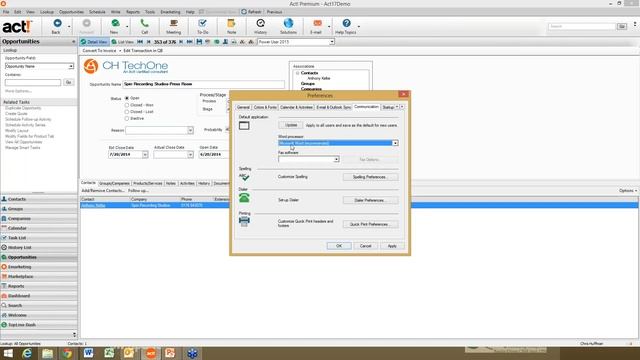Switch to Detail View
Image resolution: width=640 pixels, height=360 pixels.
click(94, 42)
